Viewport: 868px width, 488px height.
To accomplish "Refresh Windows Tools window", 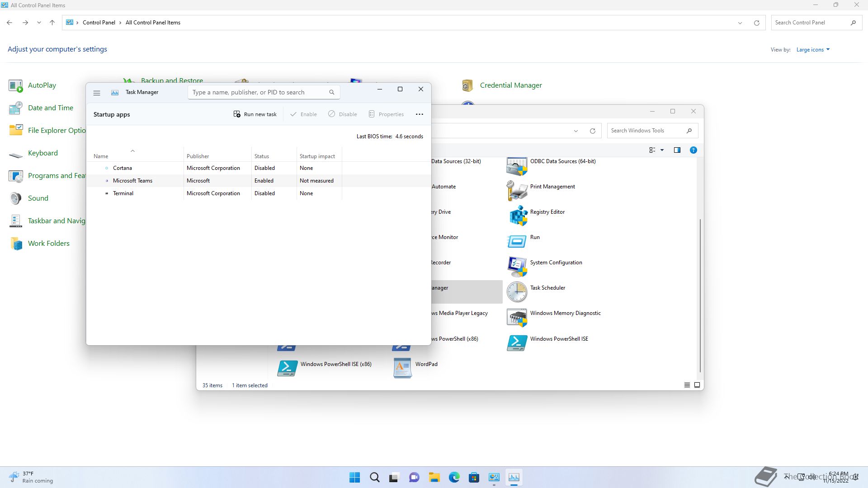I will [592, 131].
